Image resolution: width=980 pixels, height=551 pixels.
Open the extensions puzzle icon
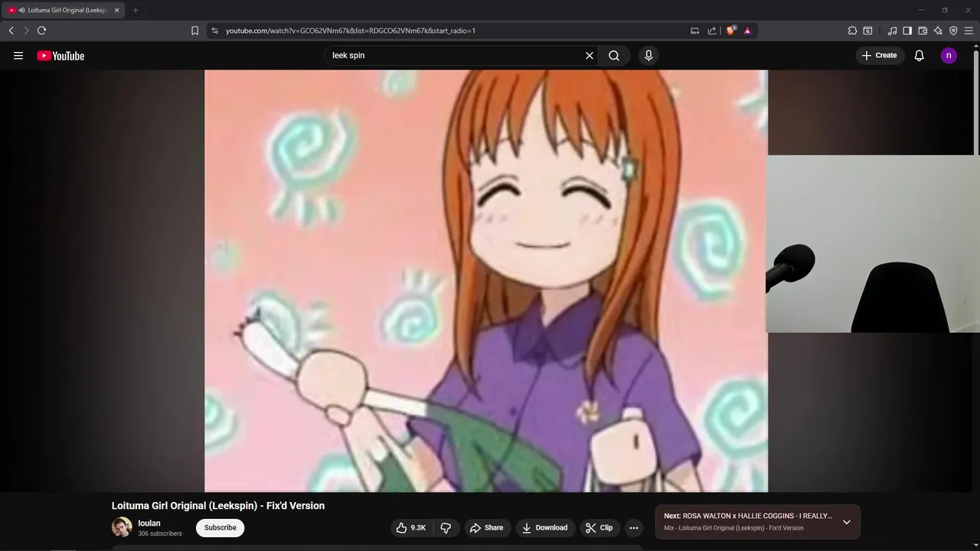click(x=852, y=31)
